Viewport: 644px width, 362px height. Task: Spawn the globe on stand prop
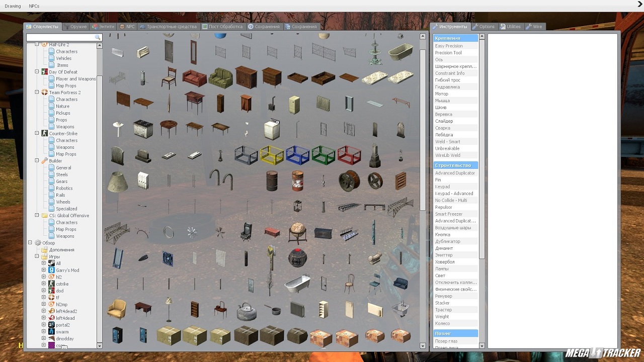297,232
